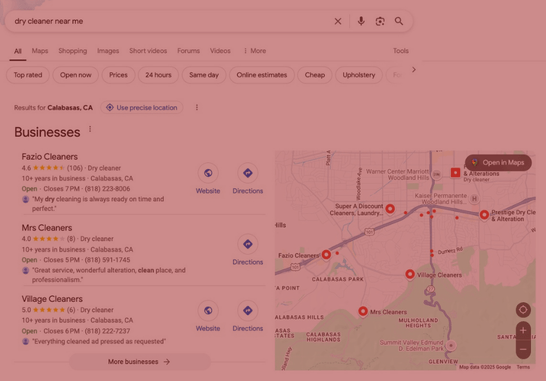Open the Village Cleaners Website globe icon
The height and width of the screenshot is (381, 546).
click(208, 310)
